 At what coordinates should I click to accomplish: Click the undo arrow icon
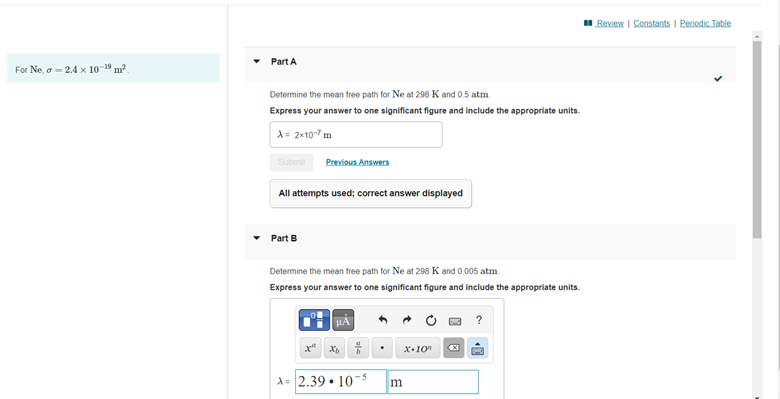(x=383, y=320)
